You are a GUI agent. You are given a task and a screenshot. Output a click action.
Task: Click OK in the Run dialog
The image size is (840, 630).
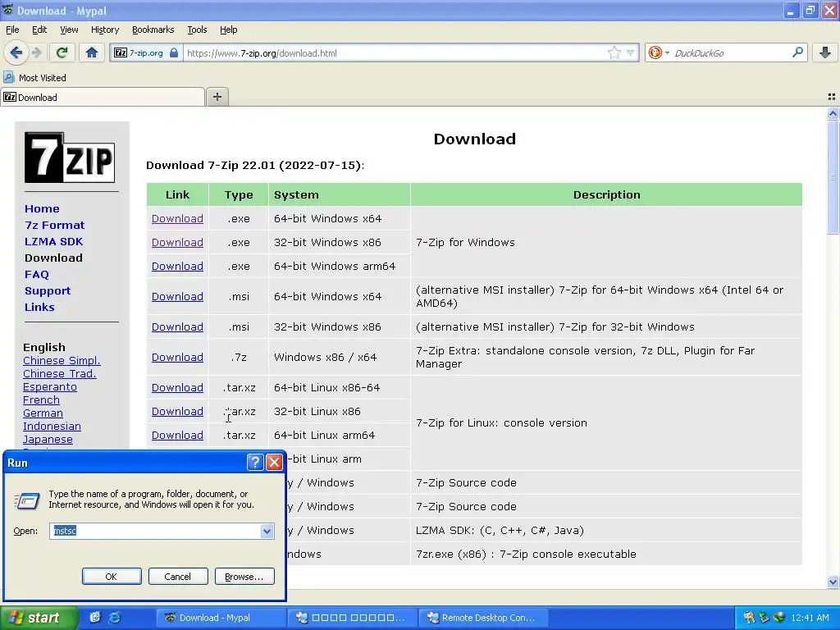click(112, 577)
